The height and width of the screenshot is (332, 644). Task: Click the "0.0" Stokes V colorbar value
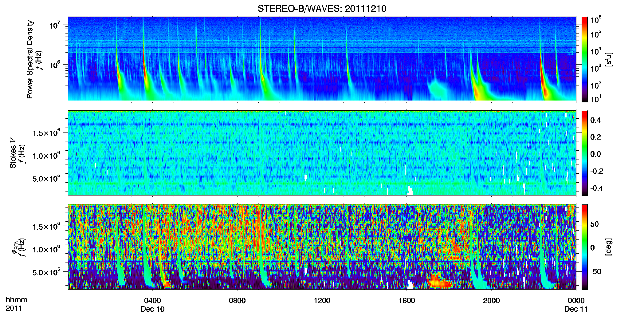pyautogui.click(x=595, y=154)
